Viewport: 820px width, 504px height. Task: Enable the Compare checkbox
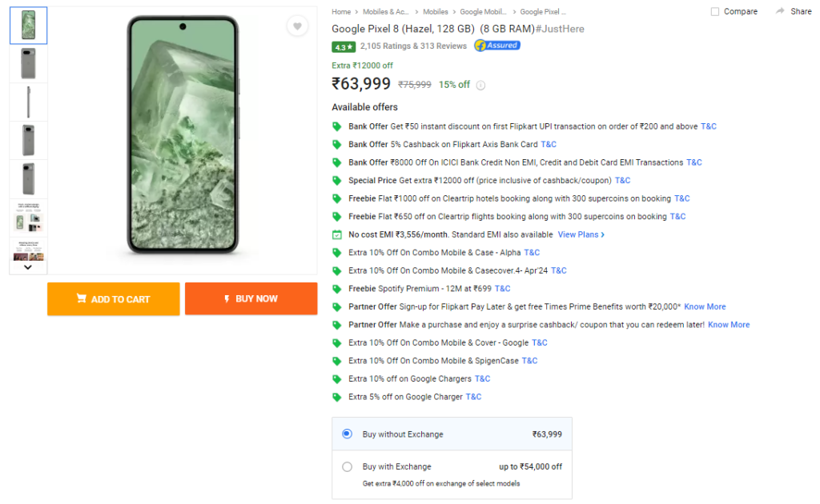[x=712, y=10]
